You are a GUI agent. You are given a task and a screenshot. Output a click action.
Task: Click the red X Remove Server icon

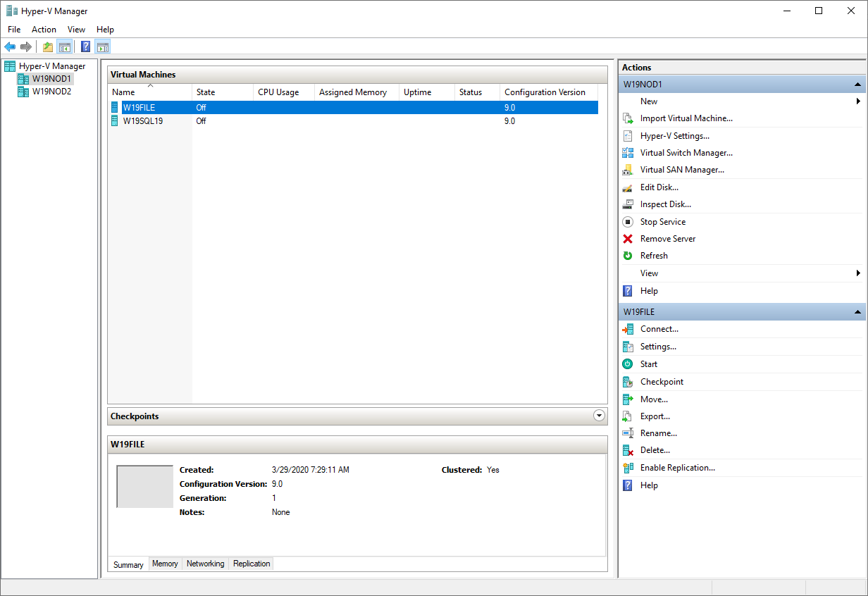point(628,239)
